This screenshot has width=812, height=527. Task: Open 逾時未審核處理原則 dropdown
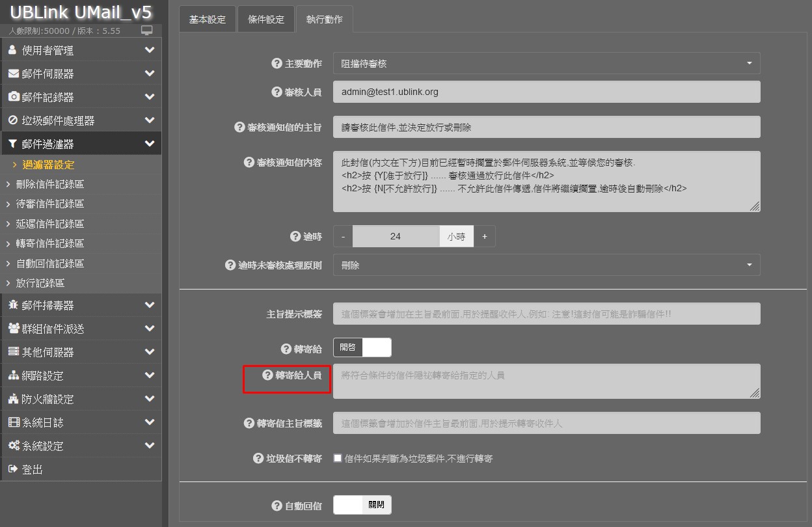click(546, 265)
